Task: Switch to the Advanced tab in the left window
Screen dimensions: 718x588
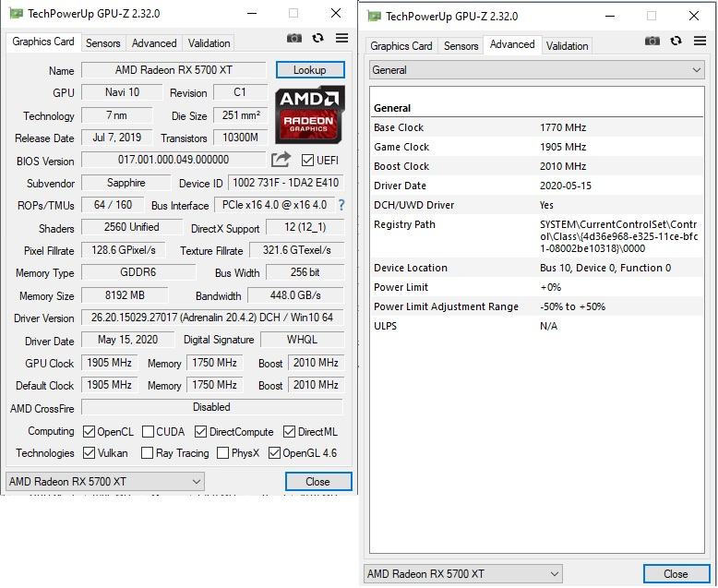Action: tap(154, 43)
